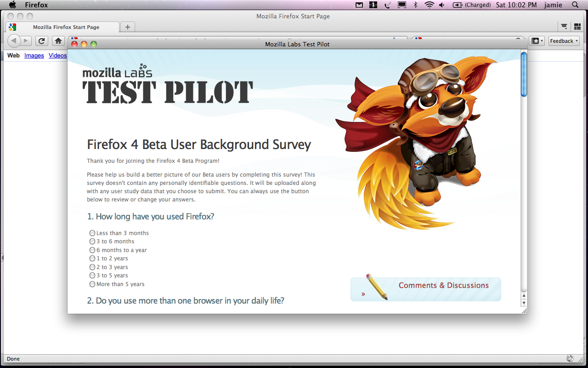Reload the page with the refresh button

click(42, 41)
